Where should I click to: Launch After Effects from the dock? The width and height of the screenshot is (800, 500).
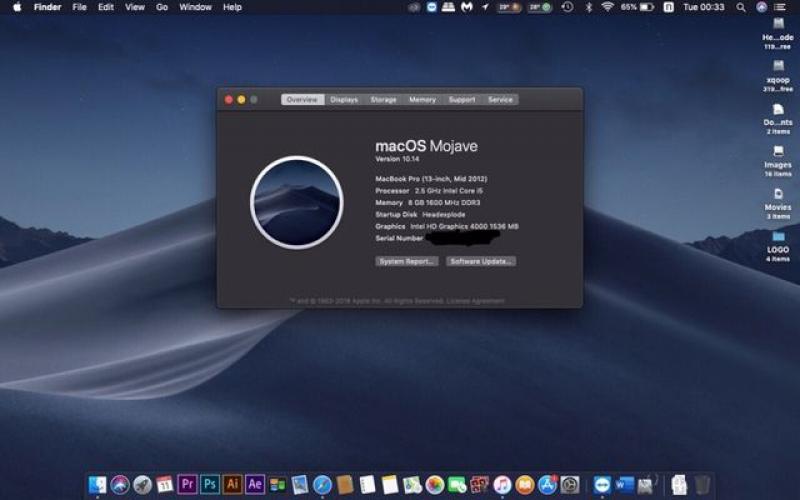click(255, 485)
